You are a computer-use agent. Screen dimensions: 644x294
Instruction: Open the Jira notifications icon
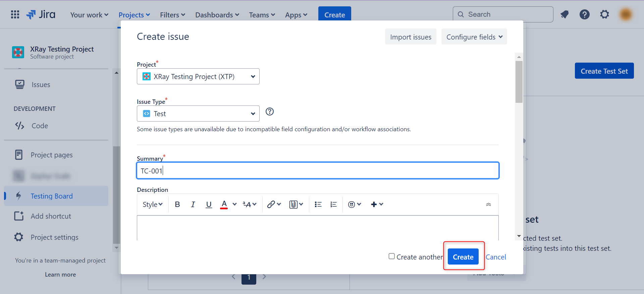[x=565, y=14]
